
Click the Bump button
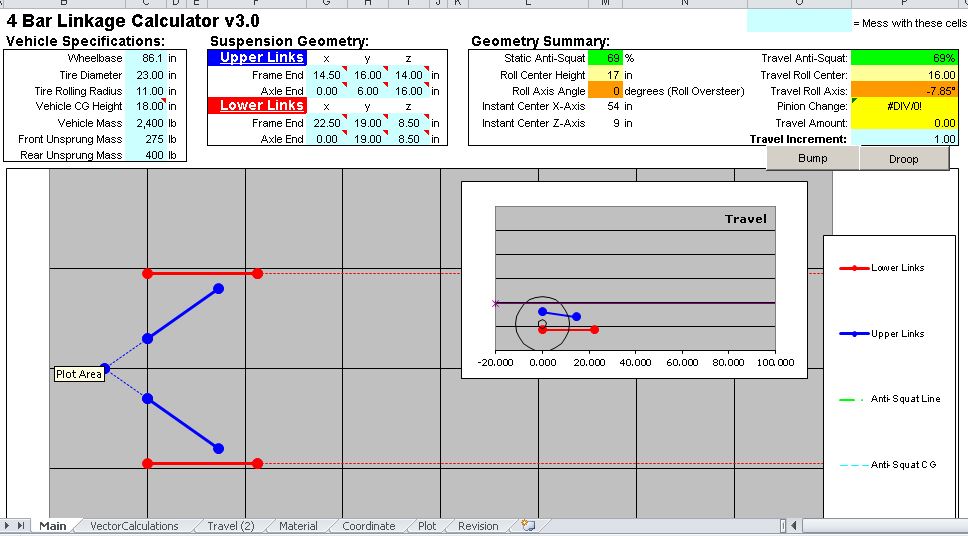coord(812,158)
